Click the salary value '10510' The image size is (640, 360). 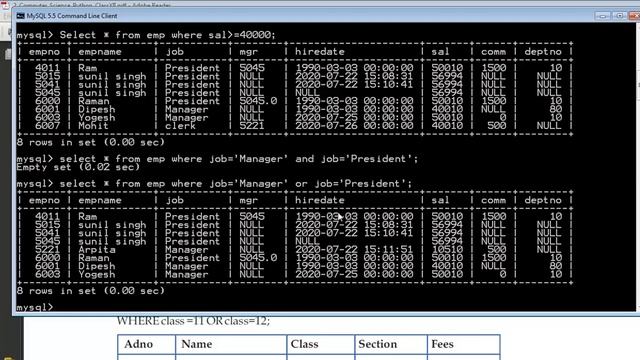pyautogui.click(x=447, y=249)
